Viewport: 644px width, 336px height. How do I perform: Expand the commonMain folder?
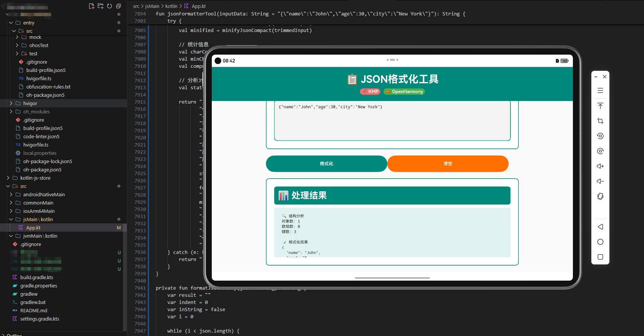tap(11, 203)
